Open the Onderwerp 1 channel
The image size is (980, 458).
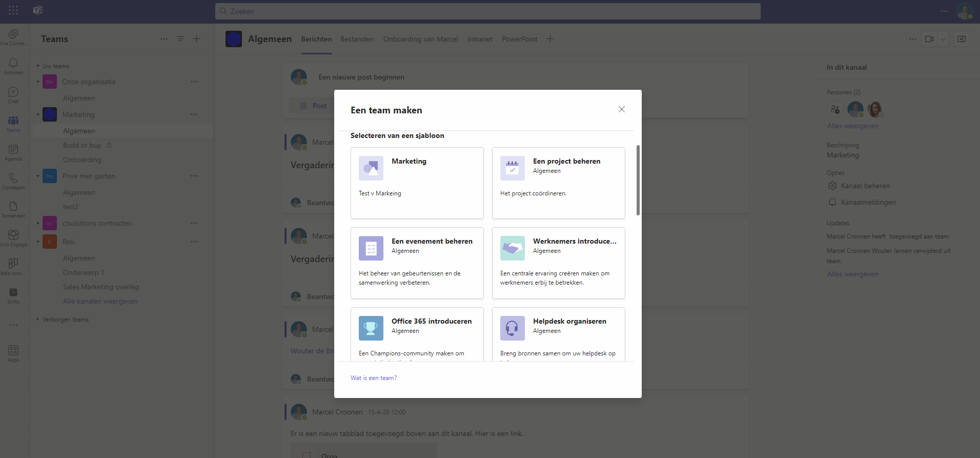click(84, 272)
